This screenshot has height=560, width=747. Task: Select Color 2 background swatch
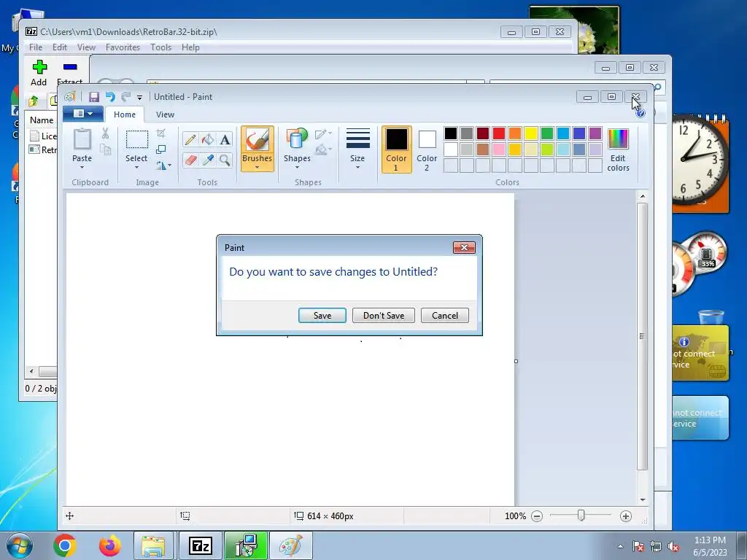427,149
